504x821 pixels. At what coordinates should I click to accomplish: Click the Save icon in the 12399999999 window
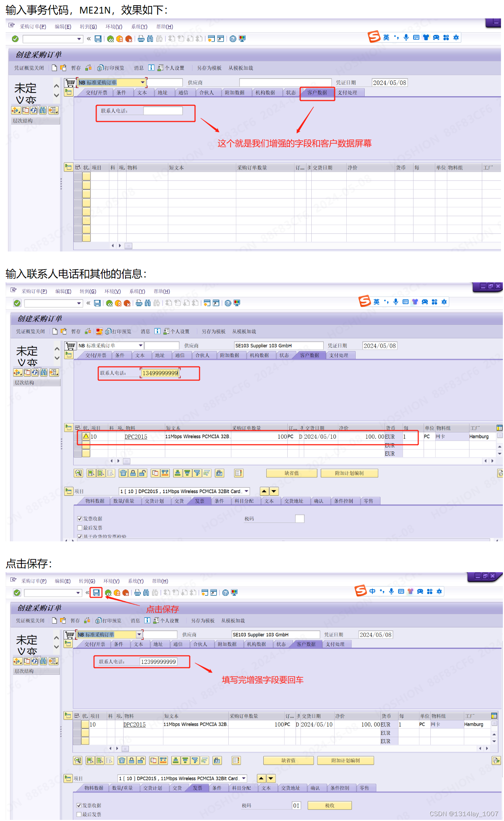(x=96, y=593)
